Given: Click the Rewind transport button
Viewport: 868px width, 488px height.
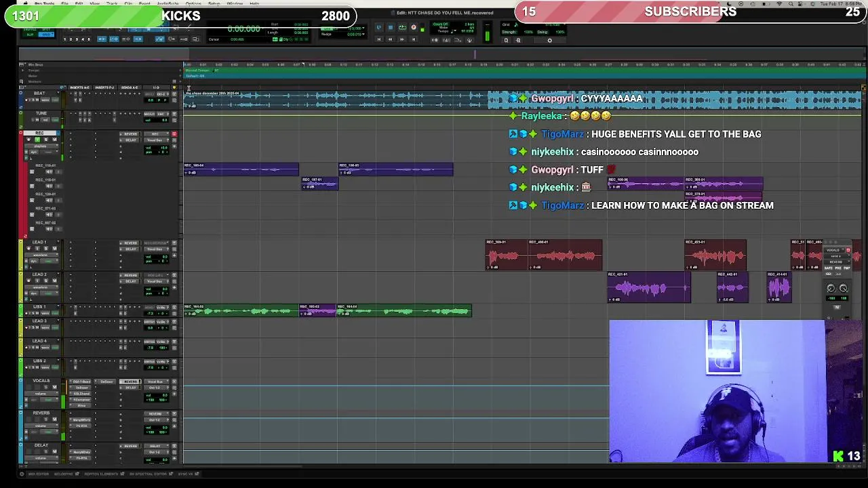Looking at the screenshot, I should point(390,39).
